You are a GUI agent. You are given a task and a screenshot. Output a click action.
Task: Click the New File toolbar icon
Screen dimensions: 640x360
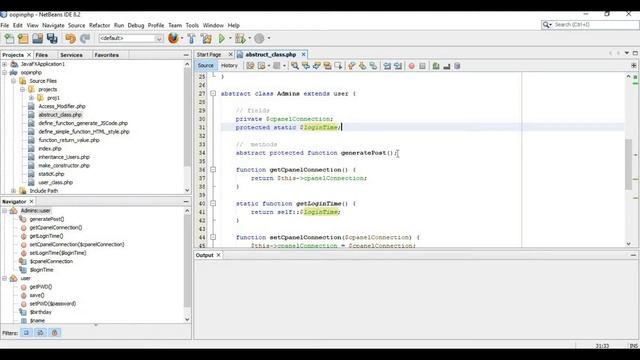9,38
